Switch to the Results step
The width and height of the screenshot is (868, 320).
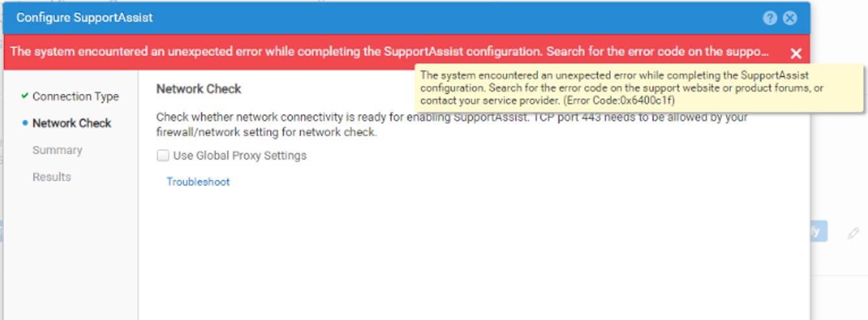click(52, 177)
